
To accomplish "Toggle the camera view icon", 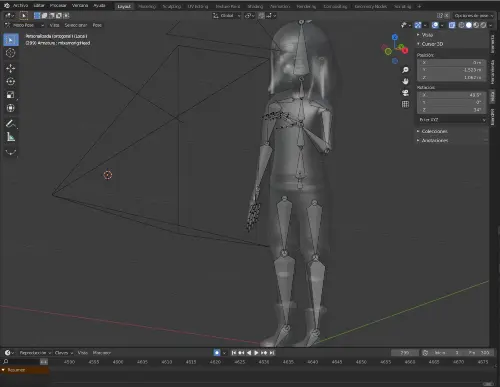I will click(405, 93).
